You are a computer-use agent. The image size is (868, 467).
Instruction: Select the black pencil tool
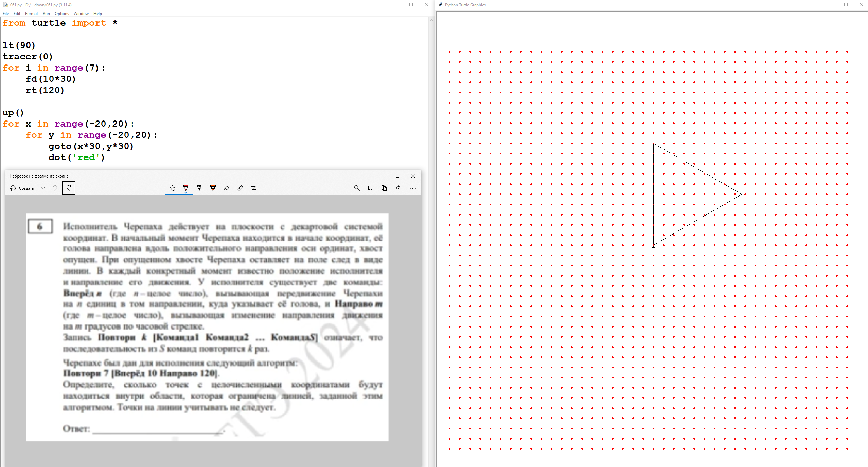[199, 188]
